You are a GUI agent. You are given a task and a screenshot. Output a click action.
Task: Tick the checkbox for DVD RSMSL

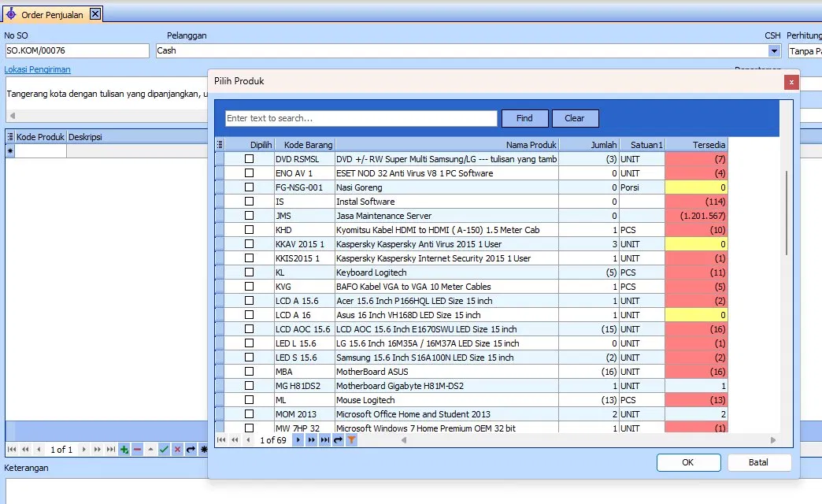click(249, 158)
